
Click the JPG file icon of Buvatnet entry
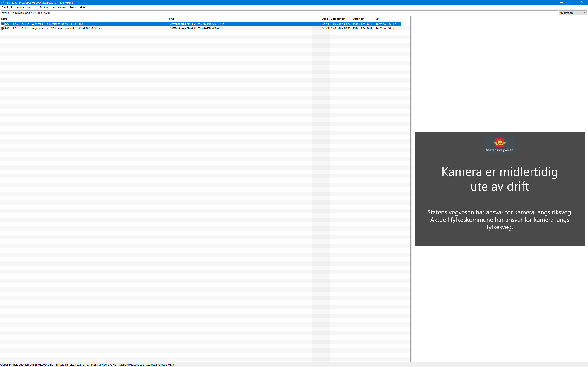[3, 24]
